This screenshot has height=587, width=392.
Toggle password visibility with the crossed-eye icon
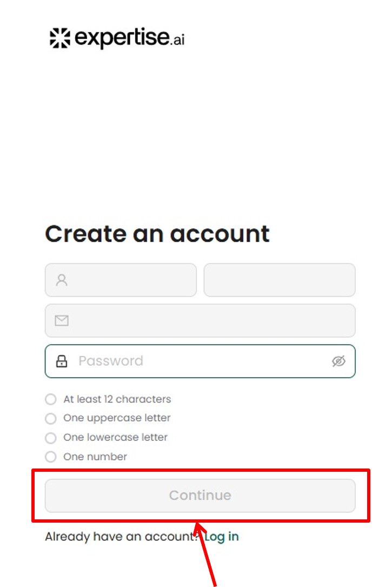338,361
